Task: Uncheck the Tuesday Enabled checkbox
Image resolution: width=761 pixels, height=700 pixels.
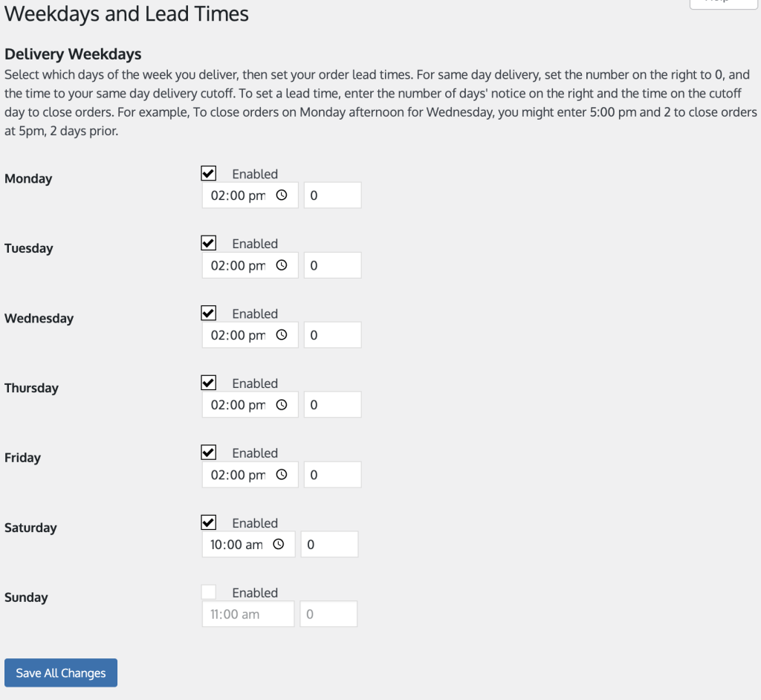Action: point(209,243)
